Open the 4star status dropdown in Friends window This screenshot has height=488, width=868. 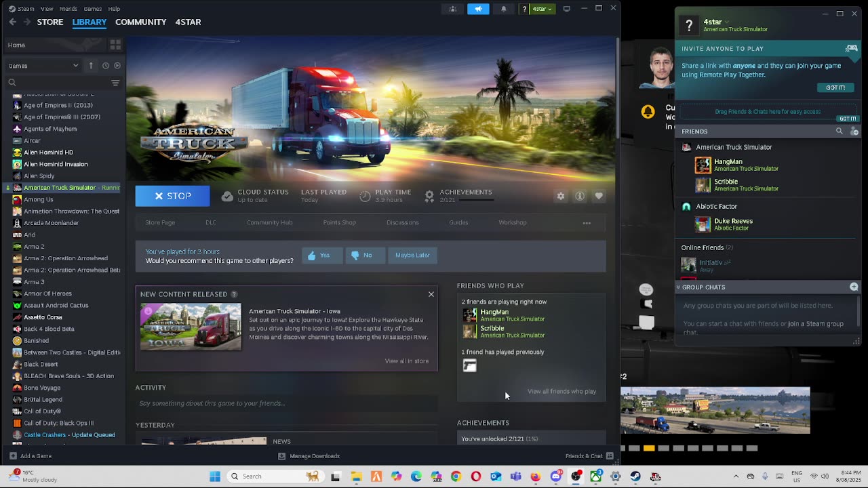click(726, 22)
